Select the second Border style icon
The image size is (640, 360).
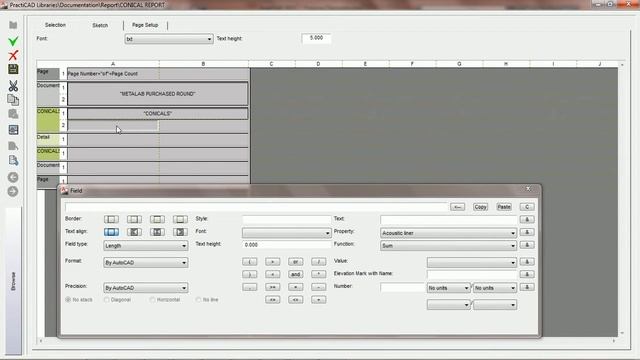134,219
